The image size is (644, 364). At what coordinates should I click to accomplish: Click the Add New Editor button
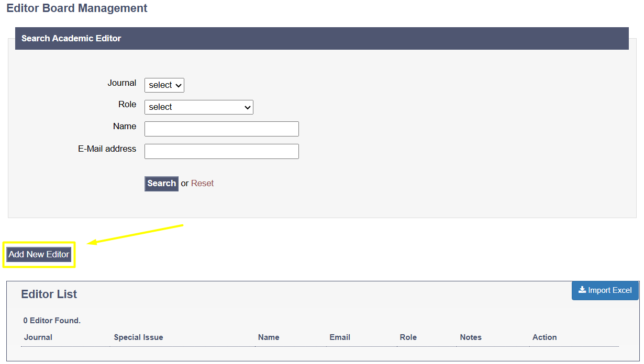coord(39,255)
